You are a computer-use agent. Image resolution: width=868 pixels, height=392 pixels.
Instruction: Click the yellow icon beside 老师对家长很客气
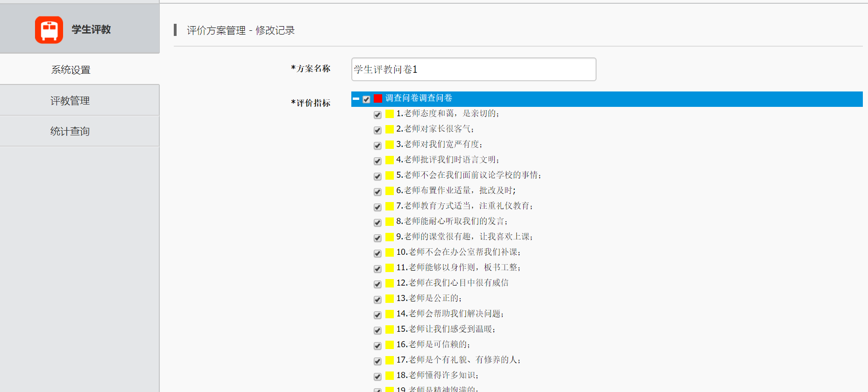[390, 129]
